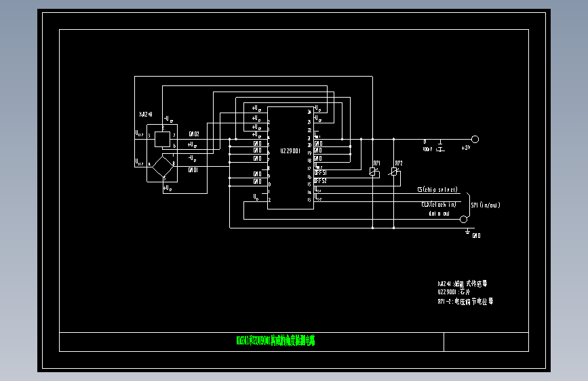Select the RP1-2 potentiometer legend line

(465, 301)
